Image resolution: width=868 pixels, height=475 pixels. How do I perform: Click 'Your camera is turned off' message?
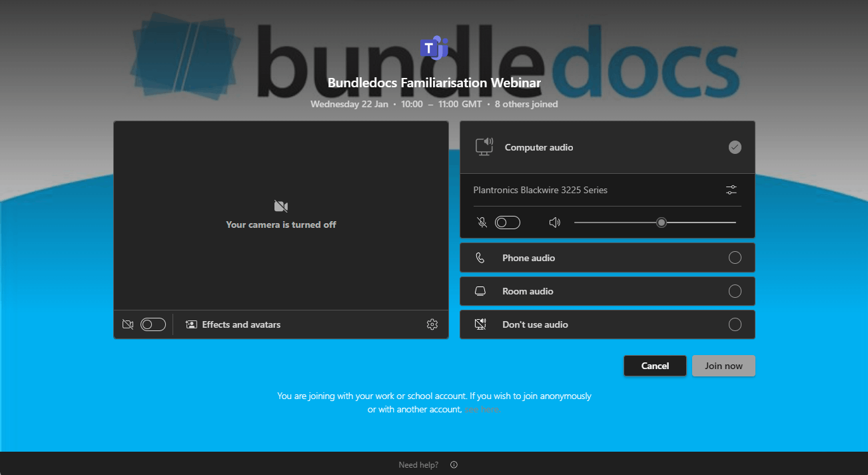pyautogui.click(x=281, y=225)
